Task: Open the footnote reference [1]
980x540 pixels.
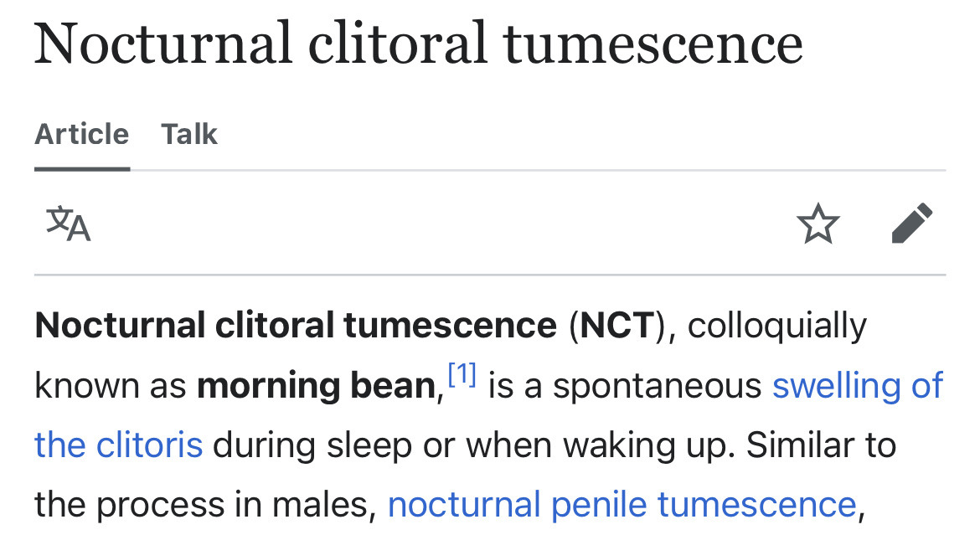Action: pos(462,375)
